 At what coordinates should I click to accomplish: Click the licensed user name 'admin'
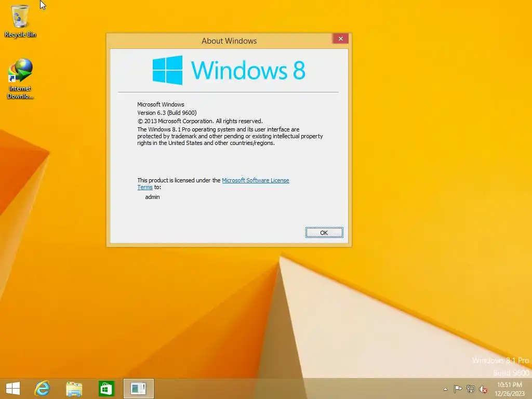[152, 197]
